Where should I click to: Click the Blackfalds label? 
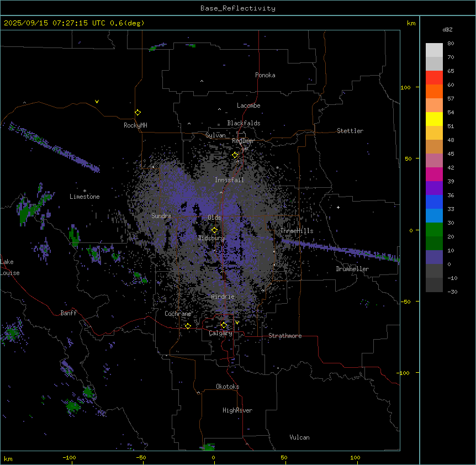pos(244,123)
